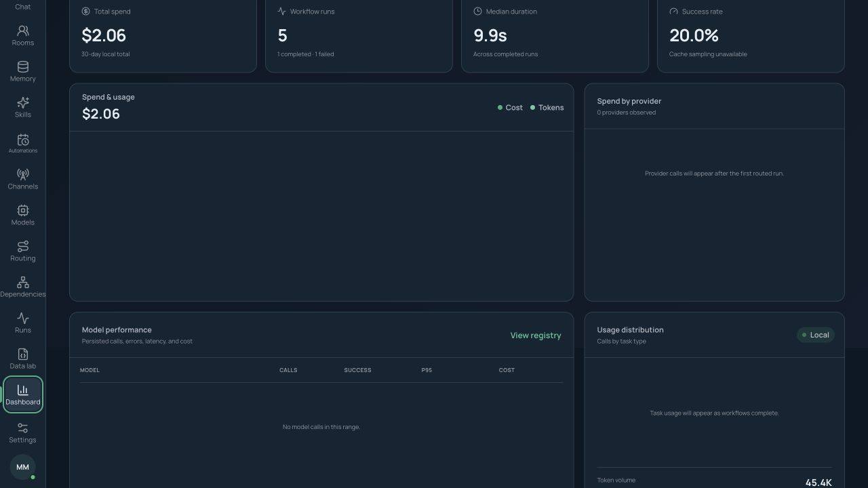Click the Usage distribution heading

click(630, 330)
